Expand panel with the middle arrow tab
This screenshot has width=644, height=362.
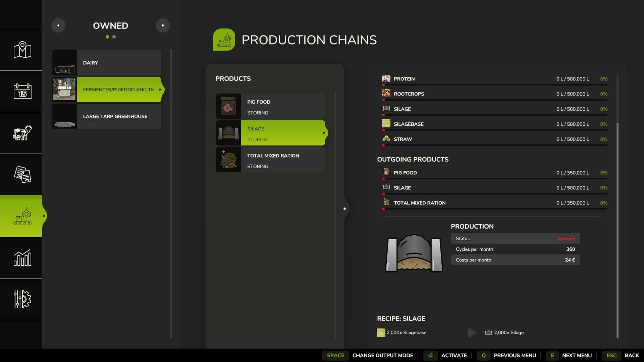345,208
